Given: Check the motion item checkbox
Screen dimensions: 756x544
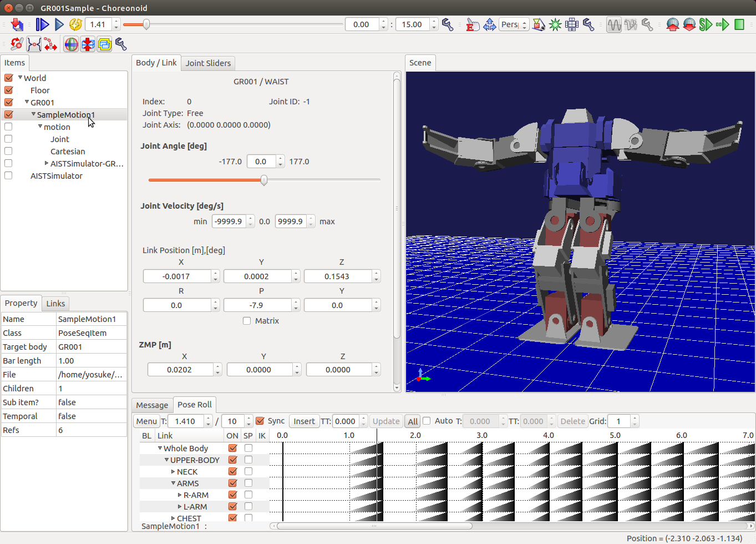Looking at the screenshot, I should point(8,127).
